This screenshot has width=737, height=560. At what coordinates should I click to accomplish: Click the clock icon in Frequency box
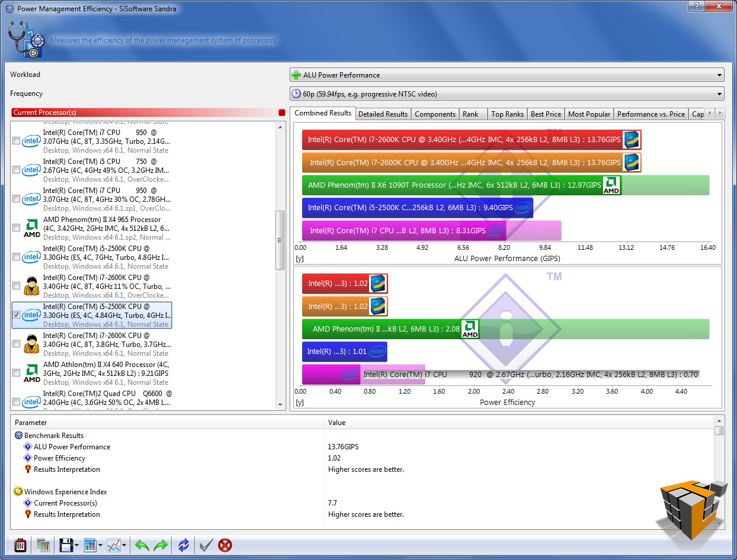click(x=297, y=94)
